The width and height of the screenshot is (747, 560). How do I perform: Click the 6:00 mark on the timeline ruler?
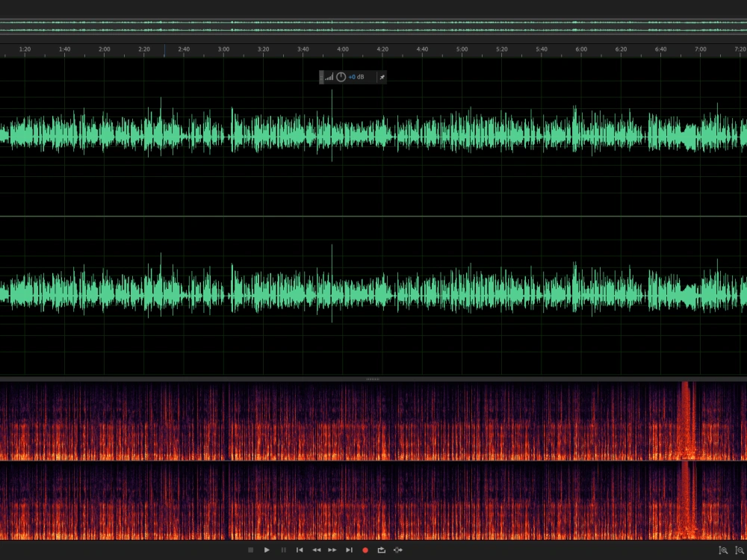coord(581,49)
